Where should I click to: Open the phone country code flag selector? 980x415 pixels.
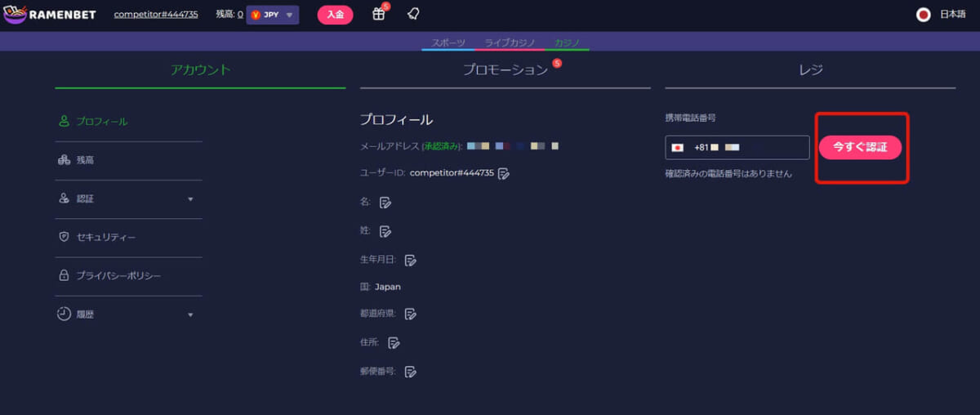click(677, 148)
